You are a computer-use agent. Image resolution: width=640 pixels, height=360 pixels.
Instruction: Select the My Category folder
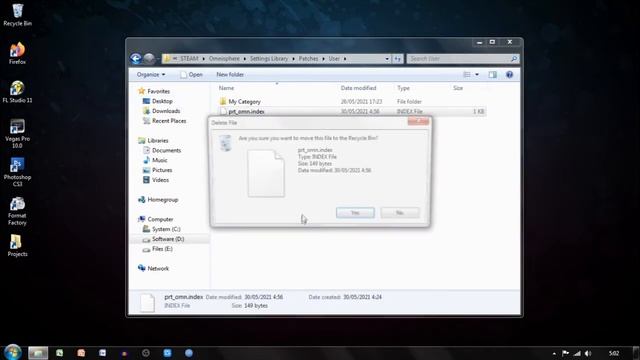244,102
